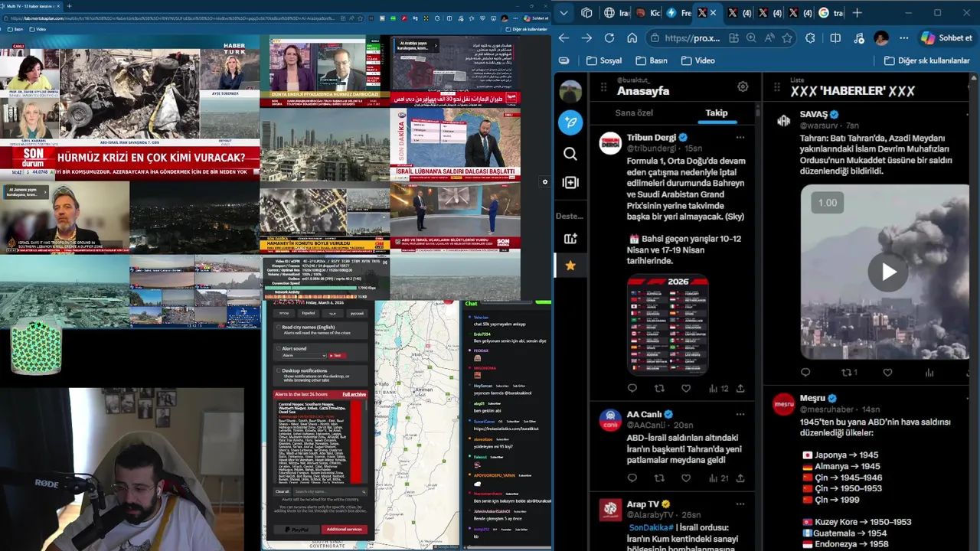The height and width of the screenshot is (551, 980).
Task: Share the Tribun Dergi tweet
Action: coord(740,388)
